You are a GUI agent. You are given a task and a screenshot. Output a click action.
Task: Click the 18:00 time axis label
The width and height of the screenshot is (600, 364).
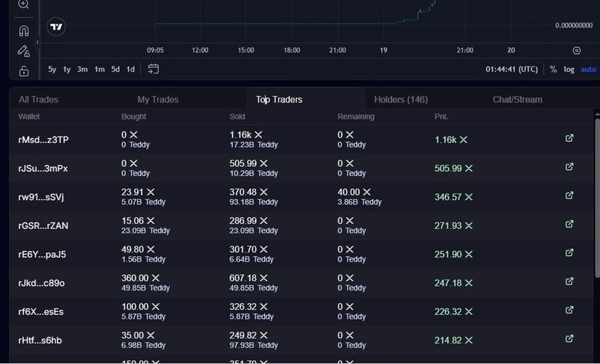292,50
